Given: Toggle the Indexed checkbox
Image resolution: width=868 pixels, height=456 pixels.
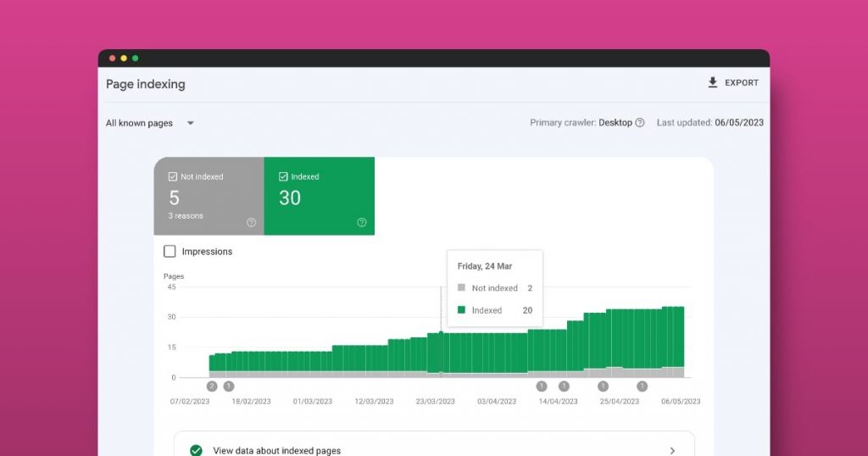Looking at the screenshot, I should 283,176.
